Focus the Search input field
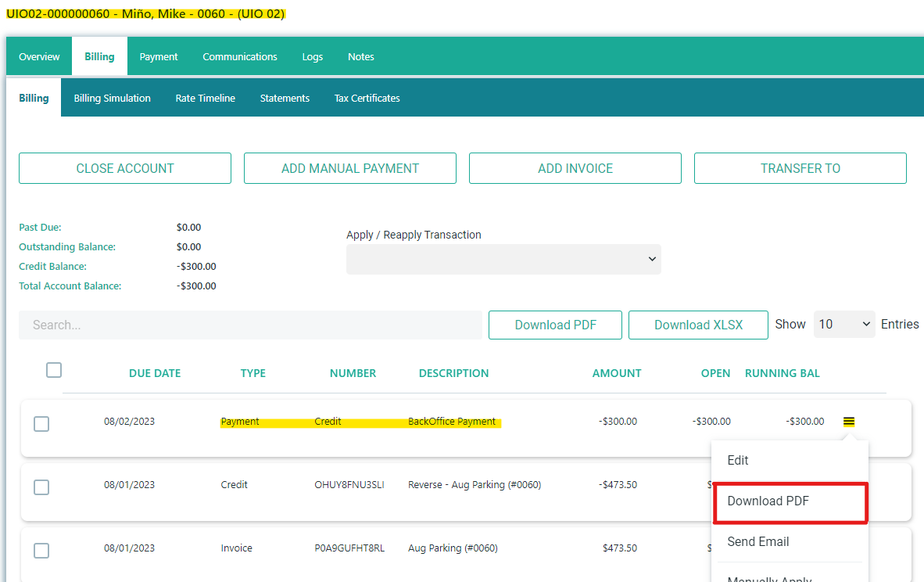The image size is (924, 582). coord(250,325)
